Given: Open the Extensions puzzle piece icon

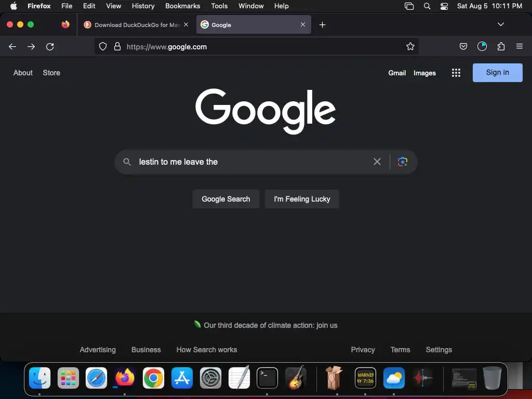Looking at the screenshot, I should click(501, 46).
